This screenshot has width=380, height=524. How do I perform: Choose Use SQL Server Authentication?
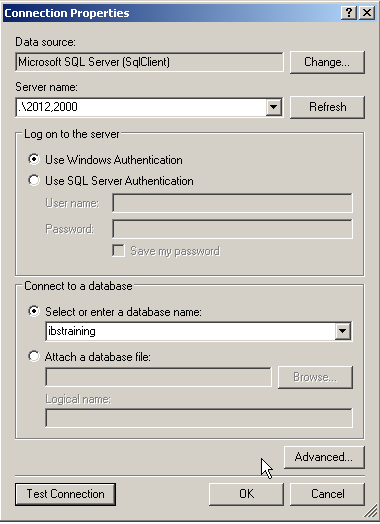pos(34,180)
